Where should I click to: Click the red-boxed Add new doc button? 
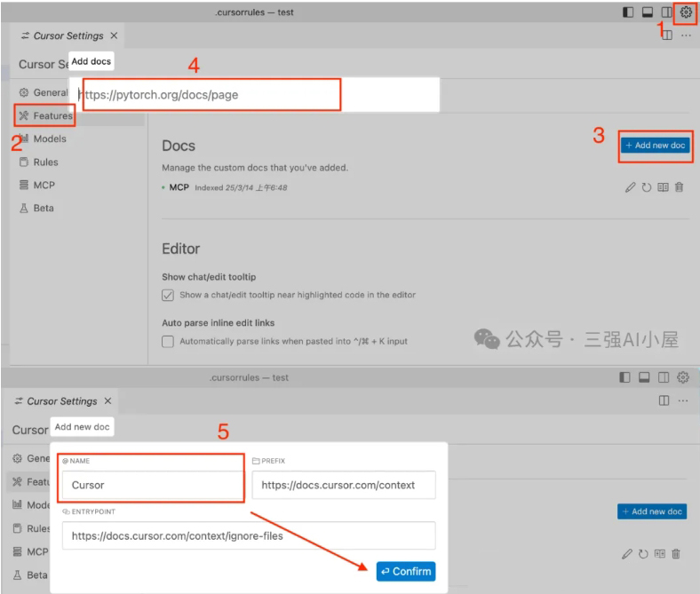coord(655,145)
